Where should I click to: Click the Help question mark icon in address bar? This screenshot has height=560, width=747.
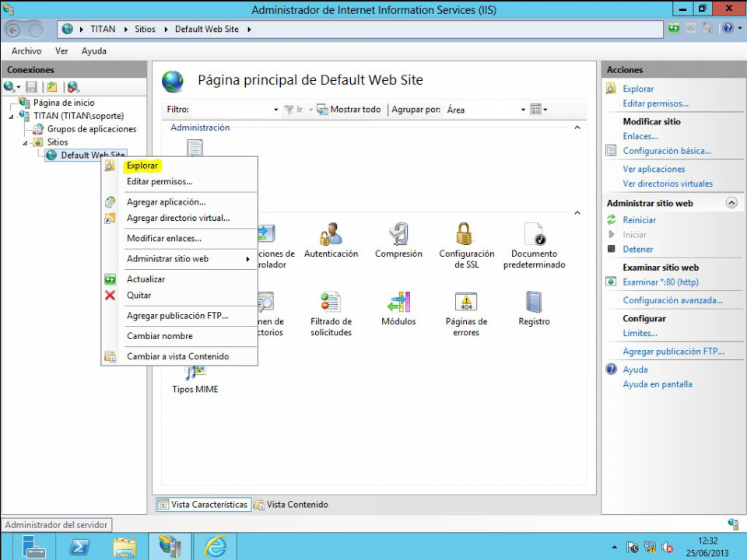click(728, 28)
